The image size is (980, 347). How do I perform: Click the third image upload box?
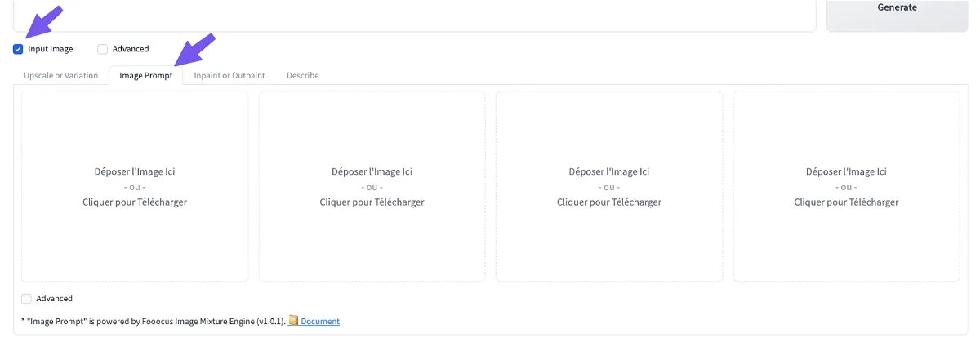609,131
